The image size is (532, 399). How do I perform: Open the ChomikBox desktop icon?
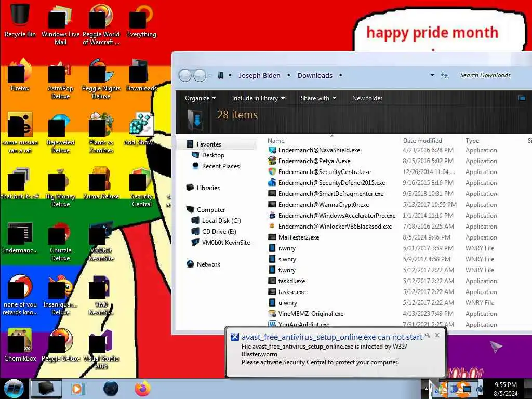[x=20, y=345]
